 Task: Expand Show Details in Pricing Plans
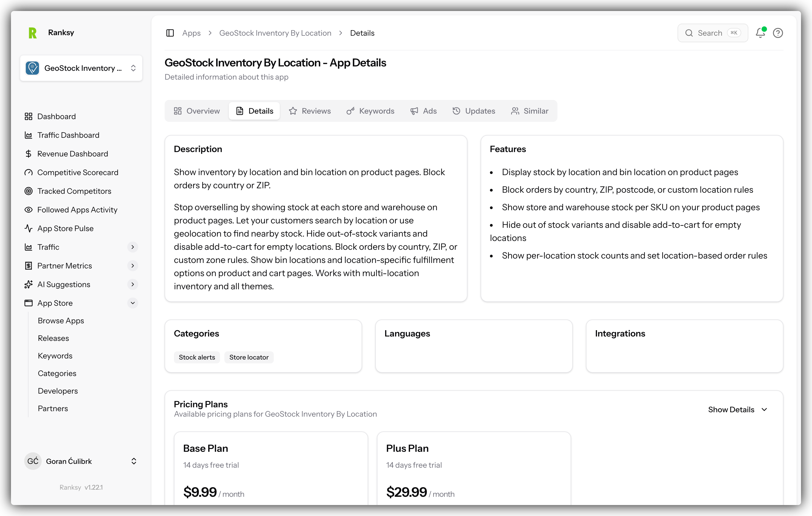coord(738,409)
